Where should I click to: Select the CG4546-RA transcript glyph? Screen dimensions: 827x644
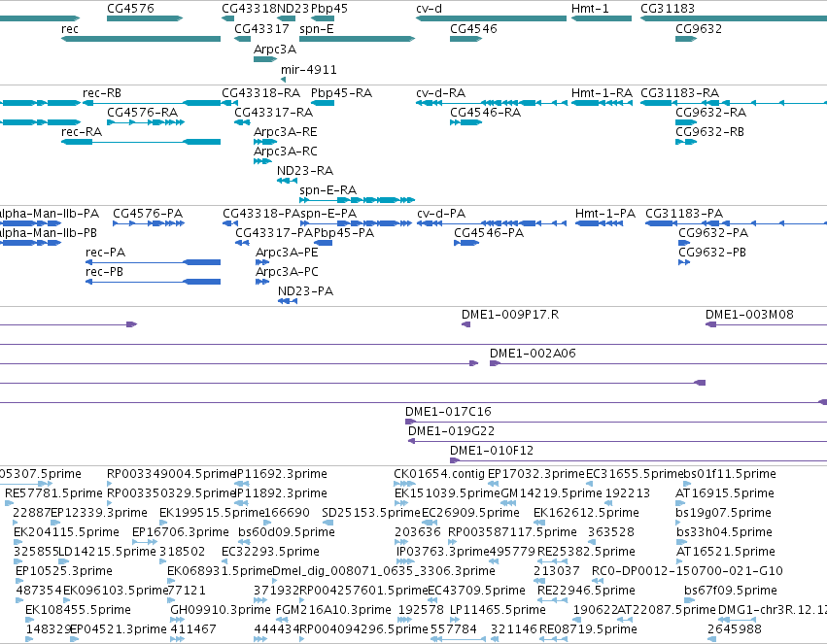(x=465, y=122)
